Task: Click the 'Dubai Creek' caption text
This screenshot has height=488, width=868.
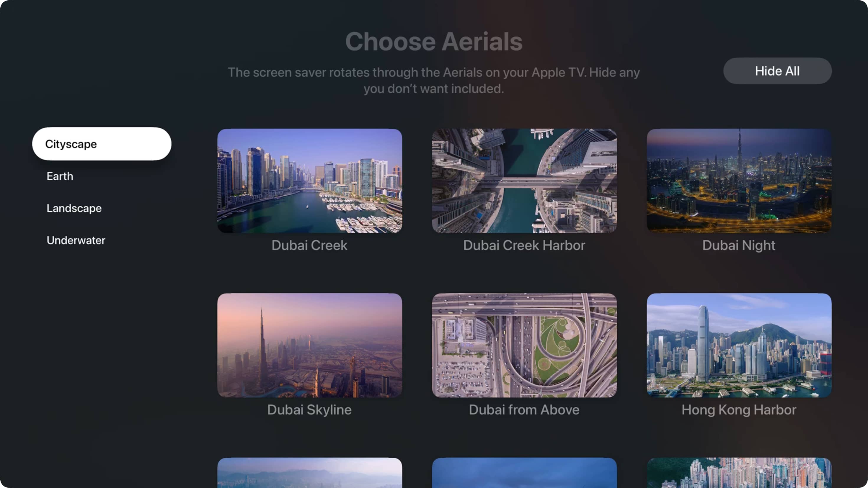Action: (309, 245)
